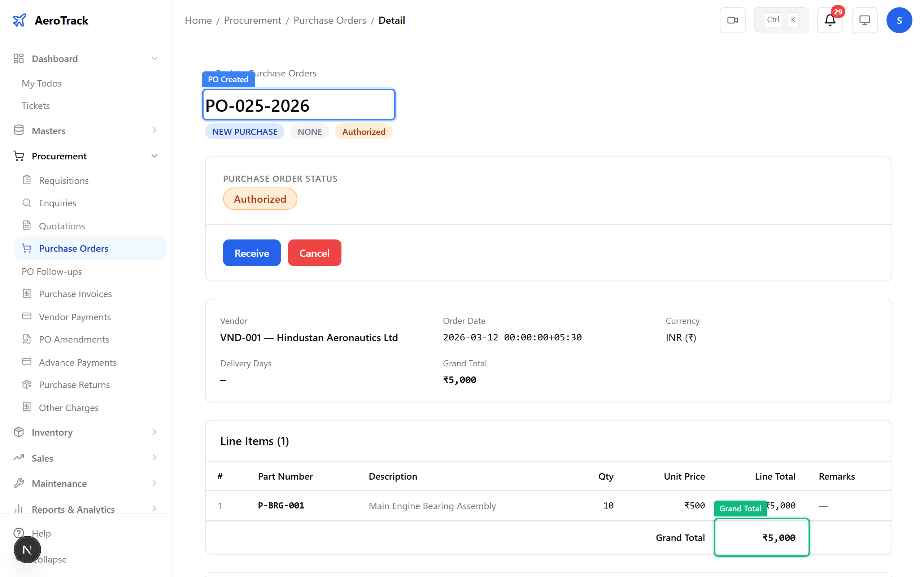924x577 pixels.
Task: Select the NEW PURCHASE badge
Action: pyautogui.click(x=244, y=131)
